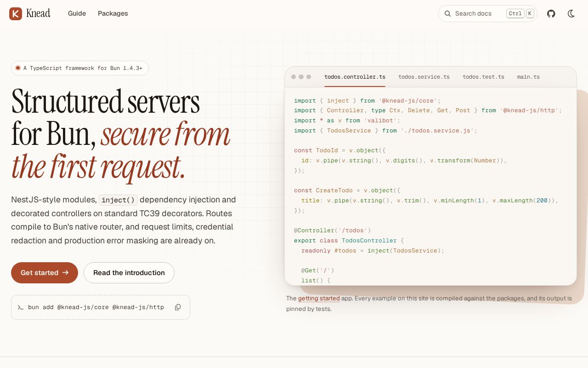Click the Knead logo icon
This screenshot has height=368, width=588.
(16, 14)
